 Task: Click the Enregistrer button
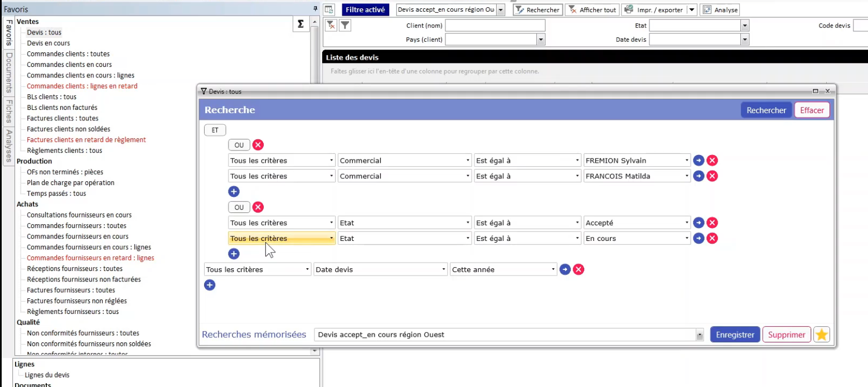(x=735, y=335)
